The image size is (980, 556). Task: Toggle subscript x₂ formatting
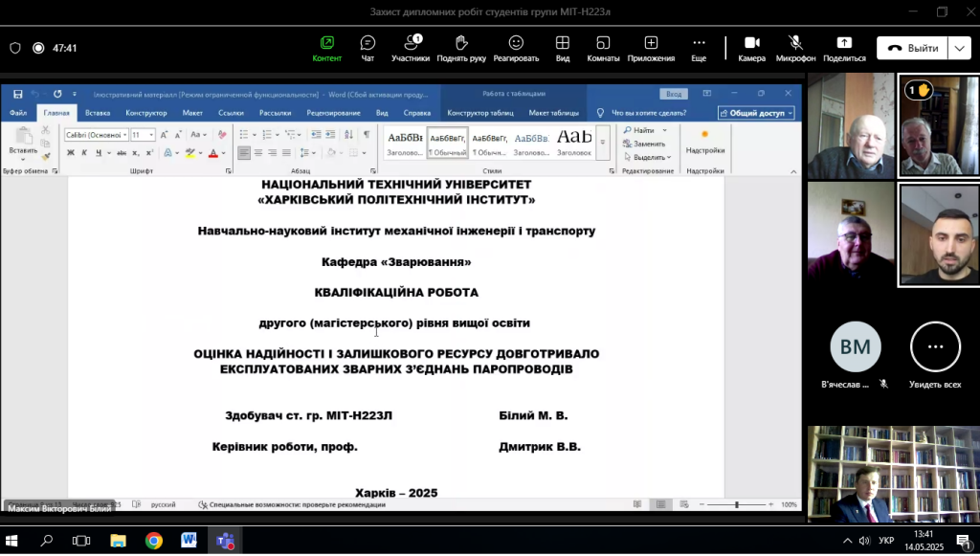(135, 152)
